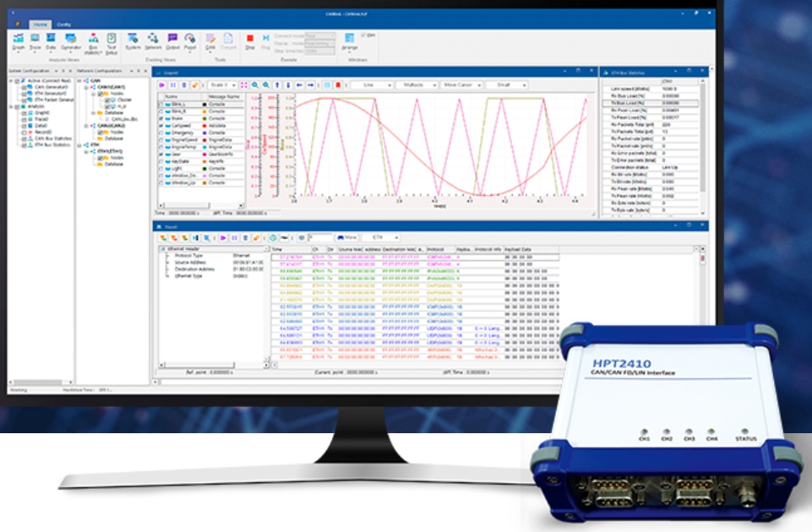
Task: Switch to the Home ribbon tab
Action: click(41, 24)
